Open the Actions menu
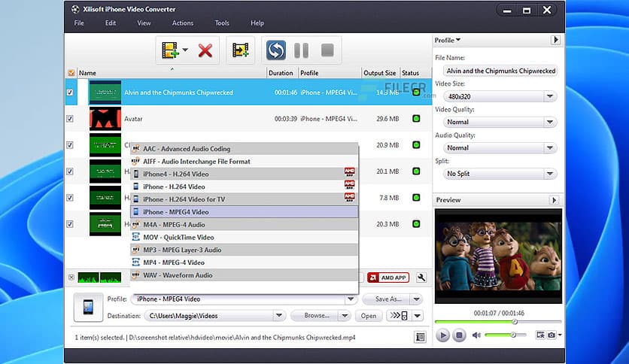The height and width of the screenshot is (364, 629). [183, 23]
